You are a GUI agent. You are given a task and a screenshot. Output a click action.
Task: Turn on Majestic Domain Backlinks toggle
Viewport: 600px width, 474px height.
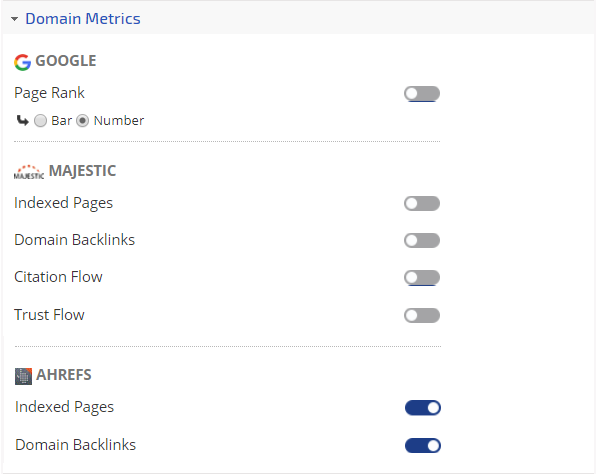pos(422,240)
